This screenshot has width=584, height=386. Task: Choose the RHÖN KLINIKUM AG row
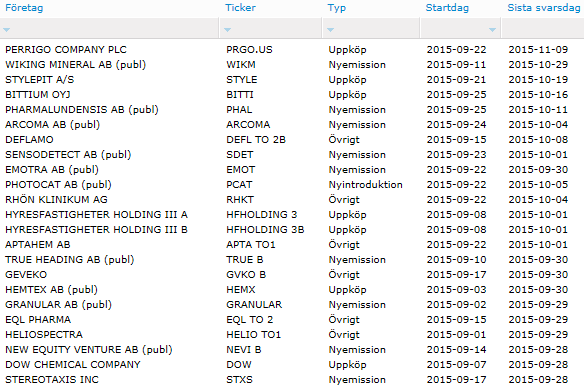[x=292, y=200]
